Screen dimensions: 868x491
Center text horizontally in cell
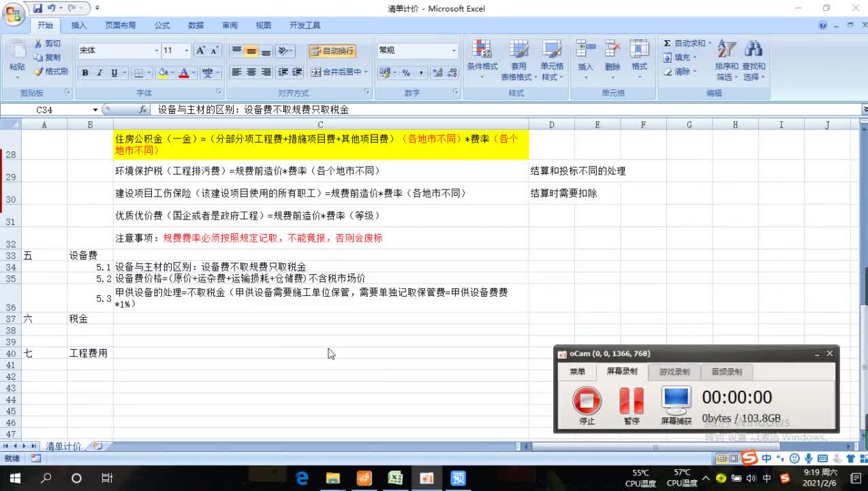click(x=251, y=72)
